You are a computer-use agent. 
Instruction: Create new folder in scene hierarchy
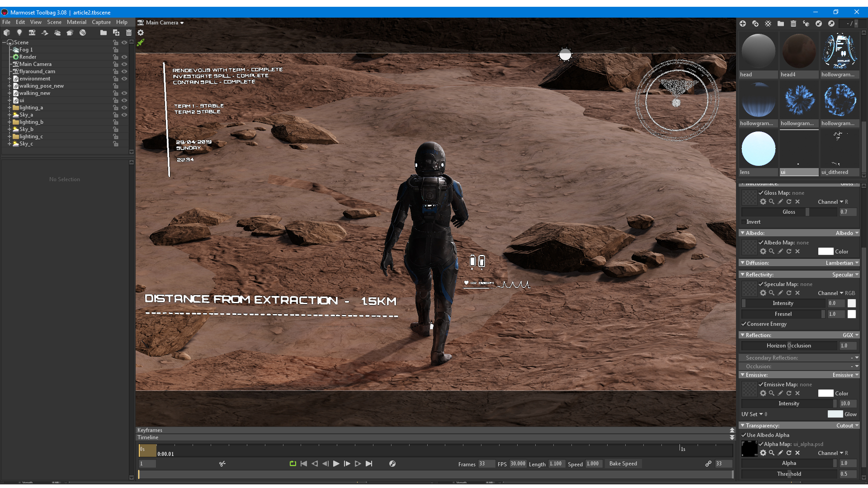click(104, 33)
